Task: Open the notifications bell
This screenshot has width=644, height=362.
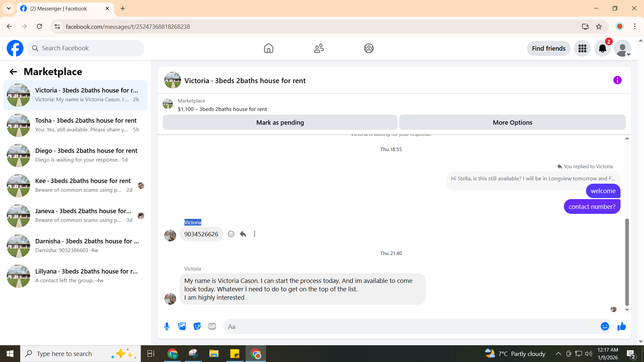Action: (602, 49)
